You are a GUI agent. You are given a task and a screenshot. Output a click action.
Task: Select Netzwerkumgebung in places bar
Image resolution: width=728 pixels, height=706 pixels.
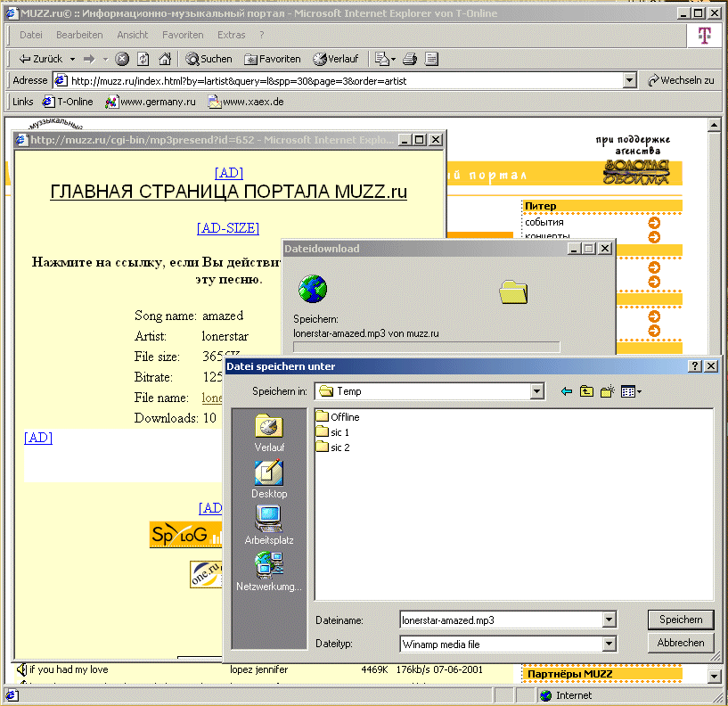[269, 571]
